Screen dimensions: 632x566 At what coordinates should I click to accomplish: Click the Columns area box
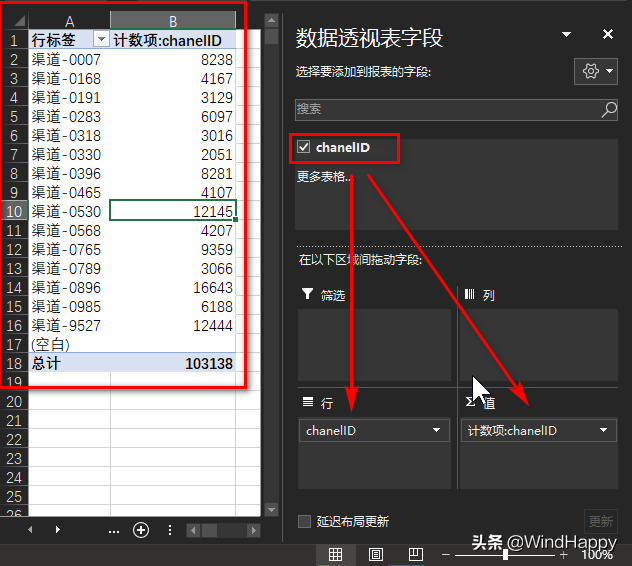point(539,345)
